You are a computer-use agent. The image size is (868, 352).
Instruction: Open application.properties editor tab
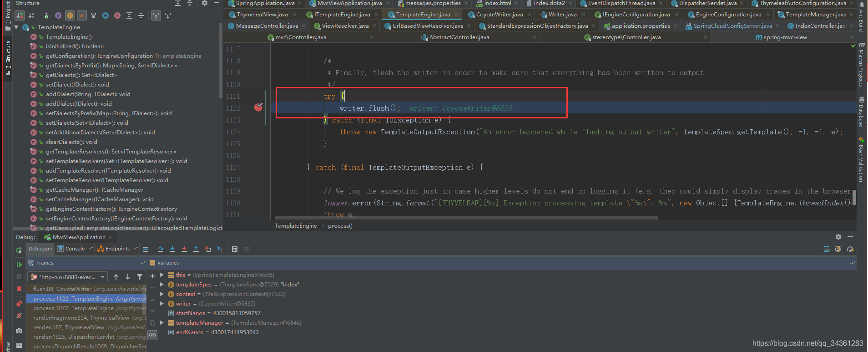[640, 26]
